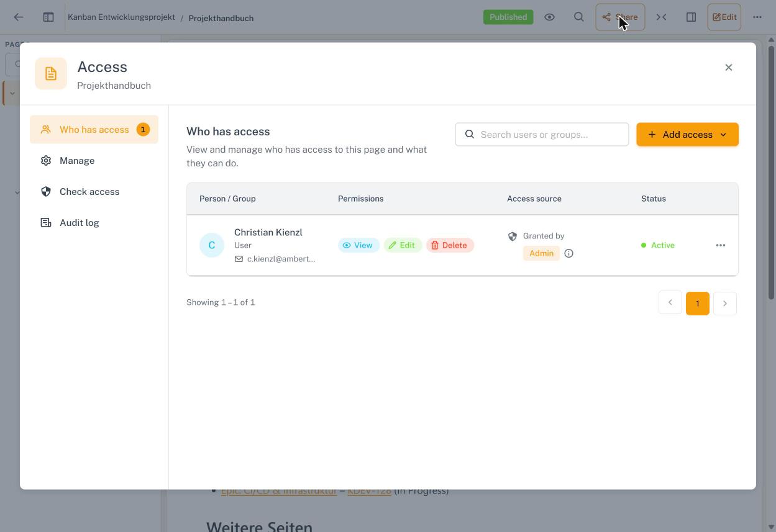
Task: Toggle page width with the arrows icon
Action: pyautogui.click(x=662, y=17)
